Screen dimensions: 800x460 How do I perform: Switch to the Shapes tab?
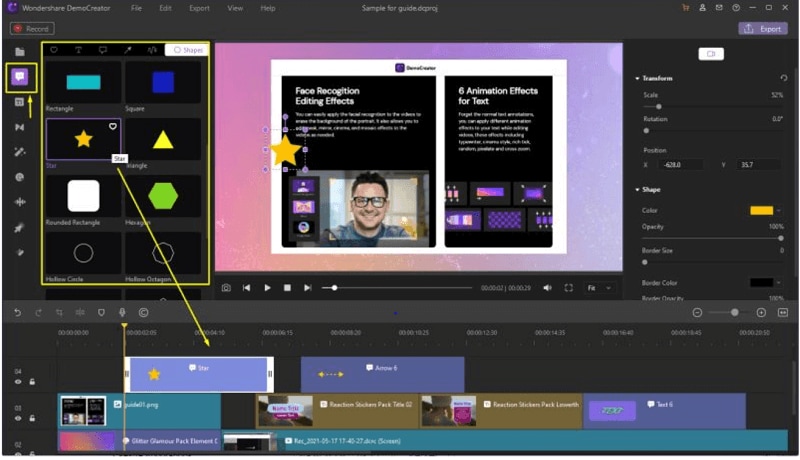tap(187, 50)
